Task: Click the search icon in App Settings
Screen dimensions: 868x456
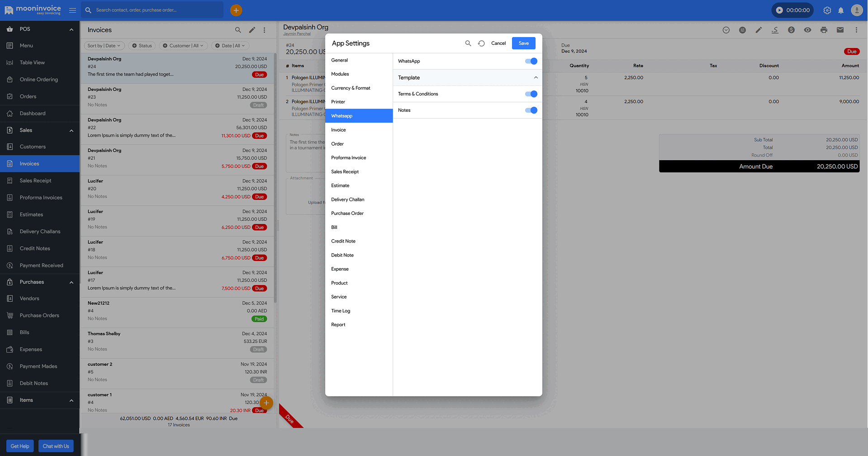Action: (x=468, y=43)
